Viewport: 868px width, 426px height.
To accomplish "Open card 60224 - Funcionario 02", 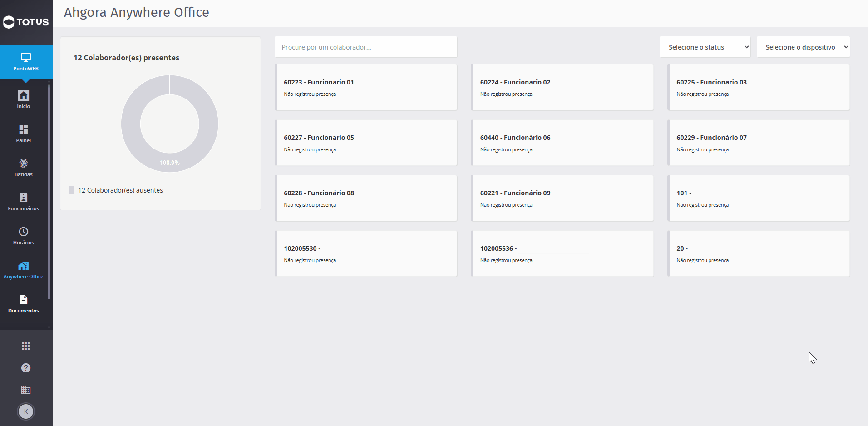I will (x=562, y=87).
